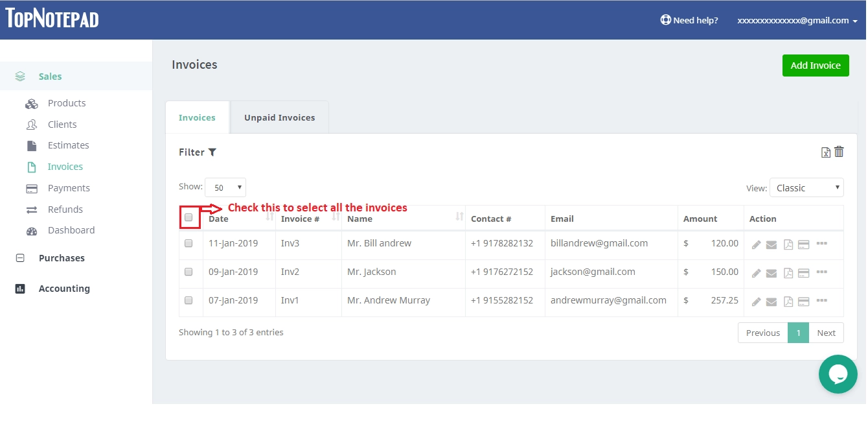The width and height of the screenshot is (868, 428).
Task: Email invoice Inv2 via envelope icon
Action: pyautogui.click(x=771, y=272)
